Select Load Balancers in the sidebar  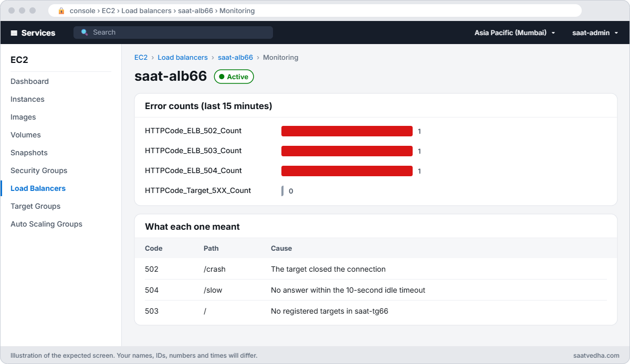click(38, 188)
